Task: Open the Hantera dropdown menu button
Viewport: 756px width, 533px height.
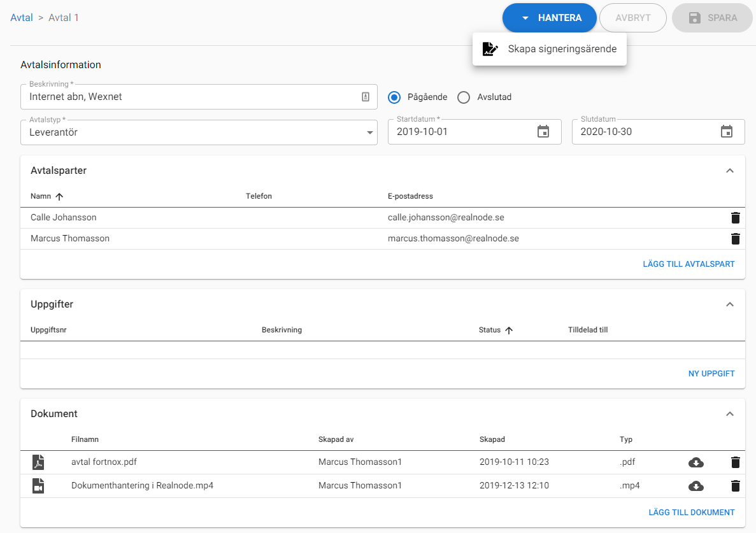Action: click(549, 18)
